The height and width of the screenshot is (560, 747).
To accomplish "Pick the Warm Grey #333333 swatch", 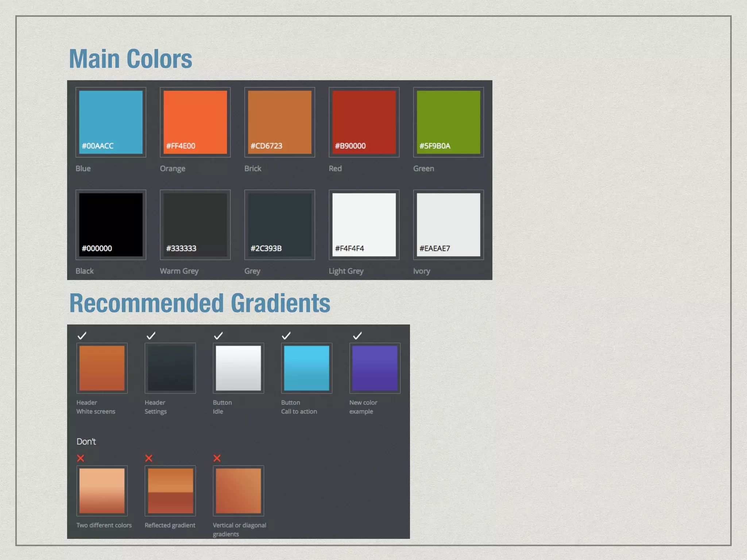I will pyautogui.click(x=195, y=225).
